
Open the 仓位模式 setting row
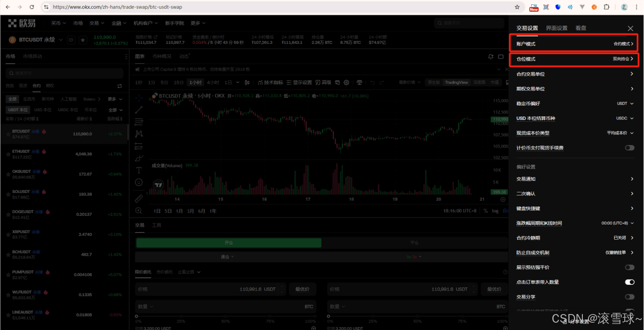click(575, 59)
